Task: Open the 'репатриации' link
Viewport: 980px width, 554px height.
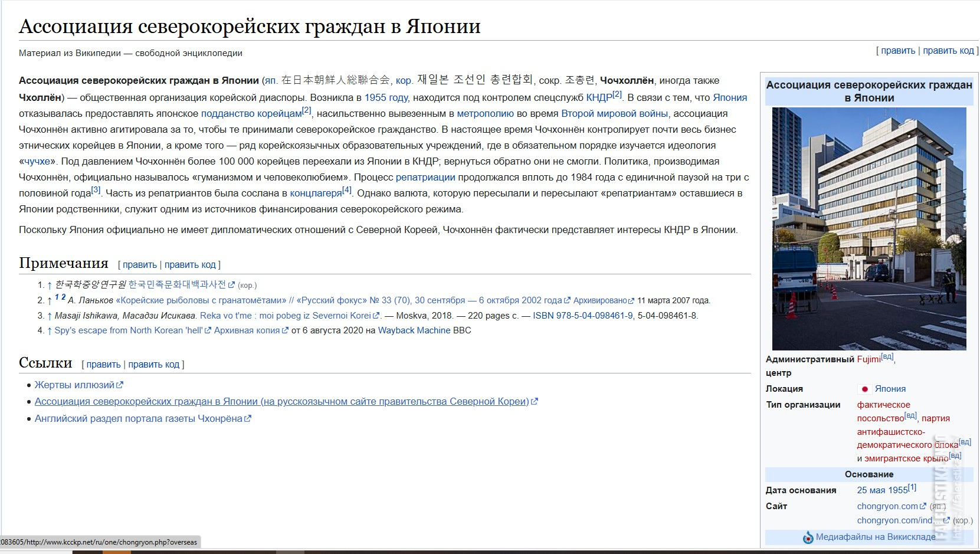Action: [x=425, y=177]
